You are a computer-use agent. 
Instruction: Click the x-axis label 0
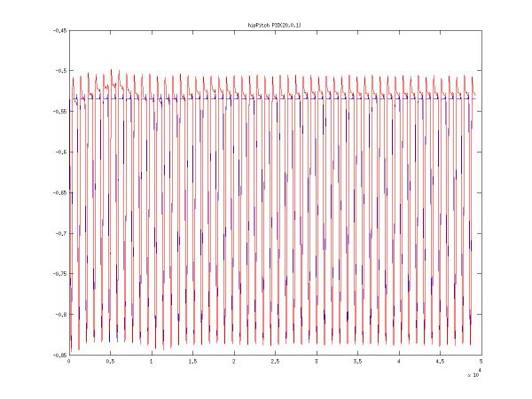69,362
